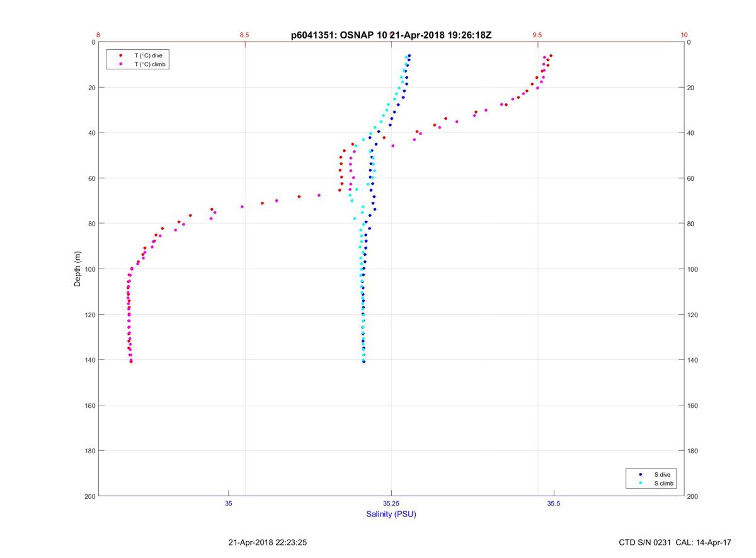The width and height of the screenshot is (756, 558).
Task: Click the top temperature tick label 9.5
Action: [x=537, y=35]
